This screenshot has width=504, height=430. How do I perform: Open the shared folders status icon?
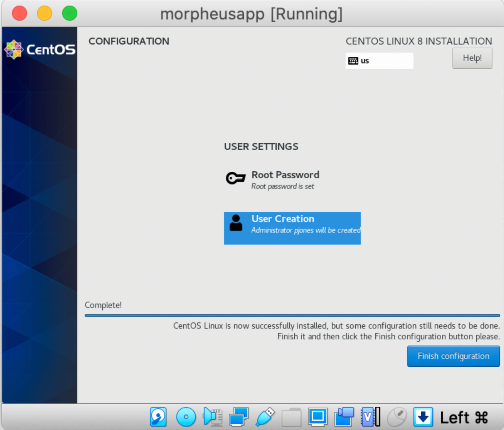291,418
